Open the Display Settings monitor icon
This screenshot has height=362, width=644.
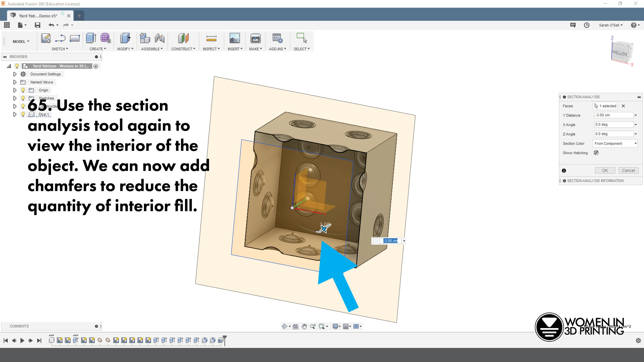tap(335, 326)
